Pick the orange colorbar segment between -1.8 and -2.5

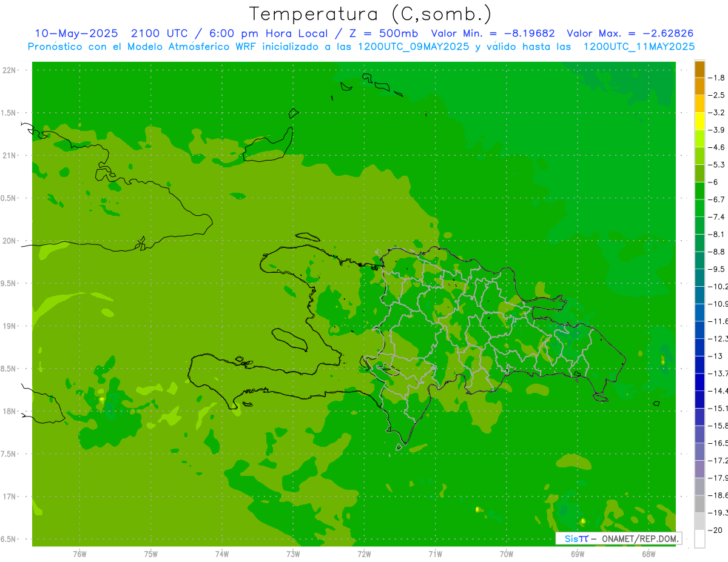click(699, 87)
